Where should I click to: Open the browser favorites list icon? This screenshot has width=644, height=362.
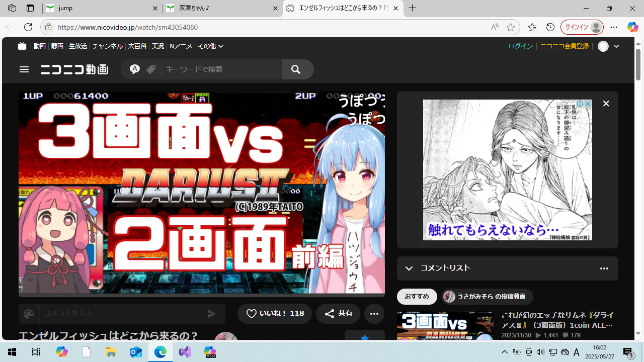pos(532,27)
